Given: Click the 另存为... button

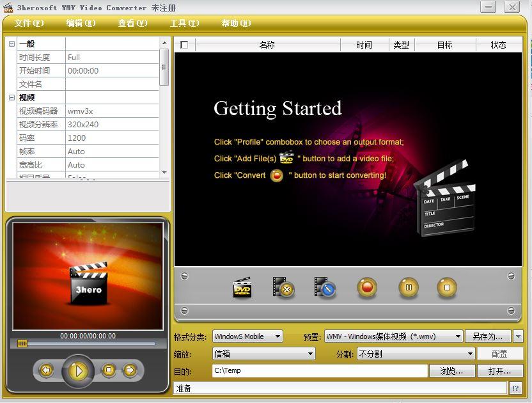Looking at the screenshot, I should [x=488, y=336].
